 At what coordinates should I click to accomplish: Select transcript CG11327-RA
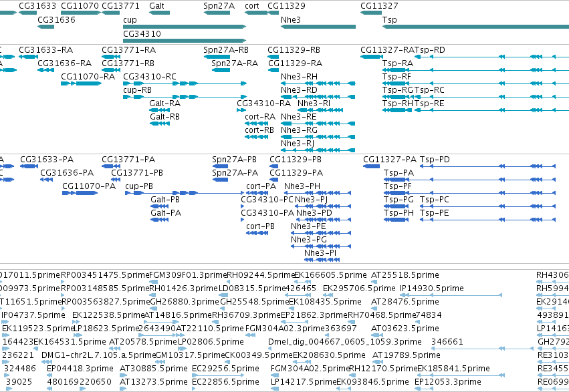372,57
